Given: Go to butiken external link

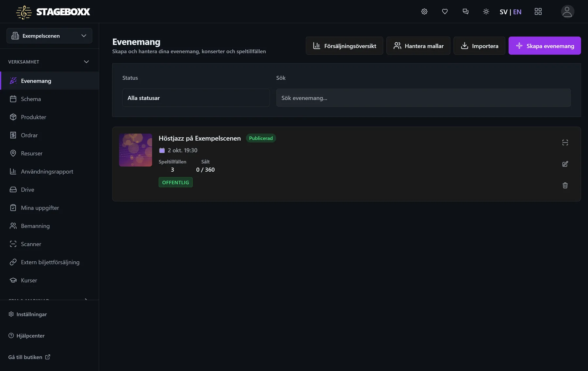Looking at the screenshot, I should [29, 357].
